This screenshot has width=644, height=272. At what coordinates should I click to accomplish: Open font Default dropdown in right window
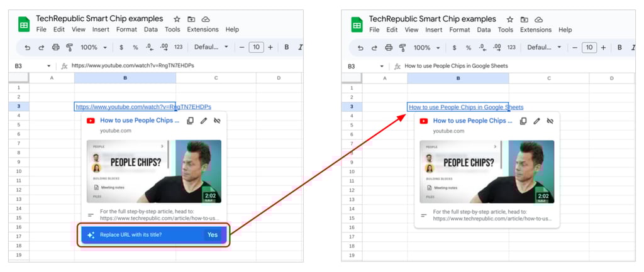click(544, 48)
